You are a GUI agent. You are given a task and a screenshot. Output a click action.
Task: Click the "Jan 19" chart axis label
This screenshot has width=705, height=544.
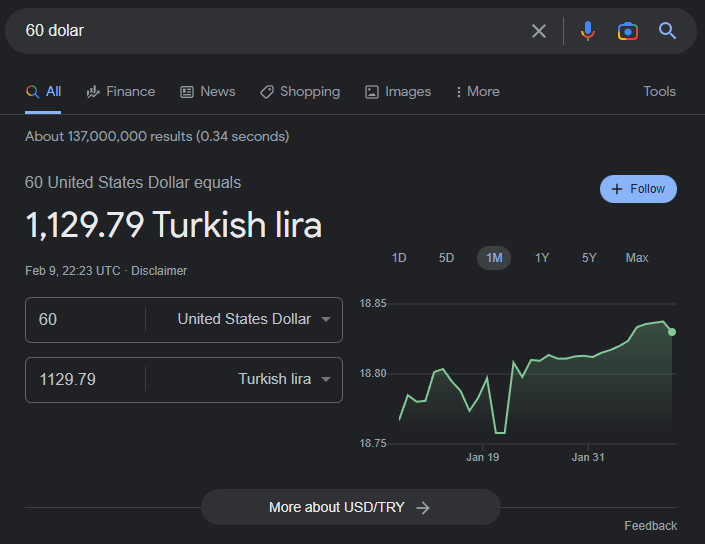pyautogui.click(x=482, y=457)
